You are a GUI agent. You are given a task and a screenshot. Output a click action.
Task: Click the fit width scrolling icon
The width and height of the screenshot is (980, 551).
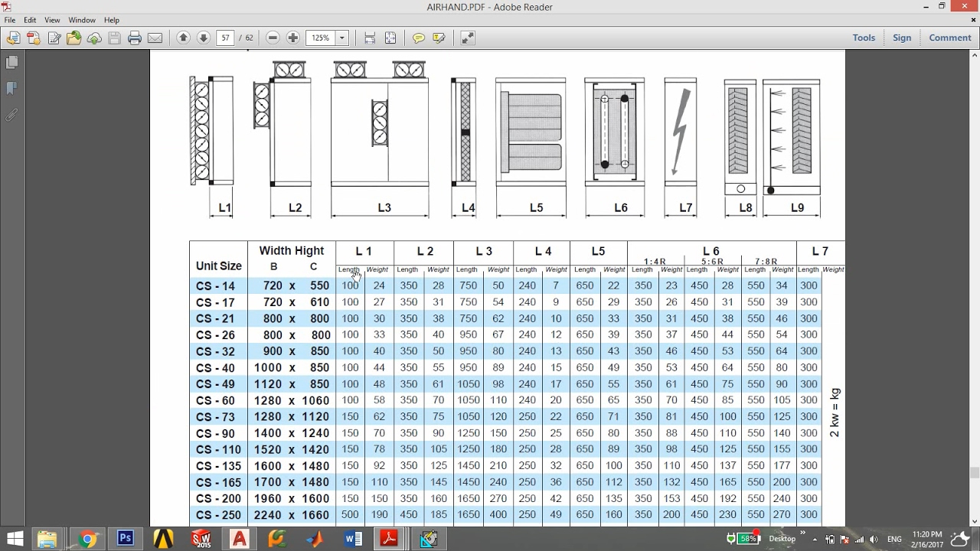coord(370,37)
